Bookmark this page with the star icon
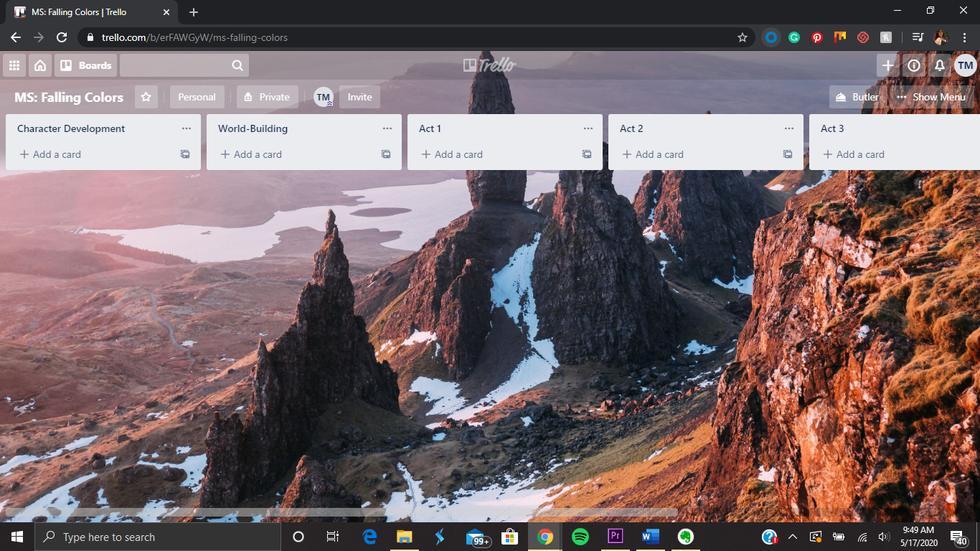Screen dimensions: 980x551 point(742,38)
